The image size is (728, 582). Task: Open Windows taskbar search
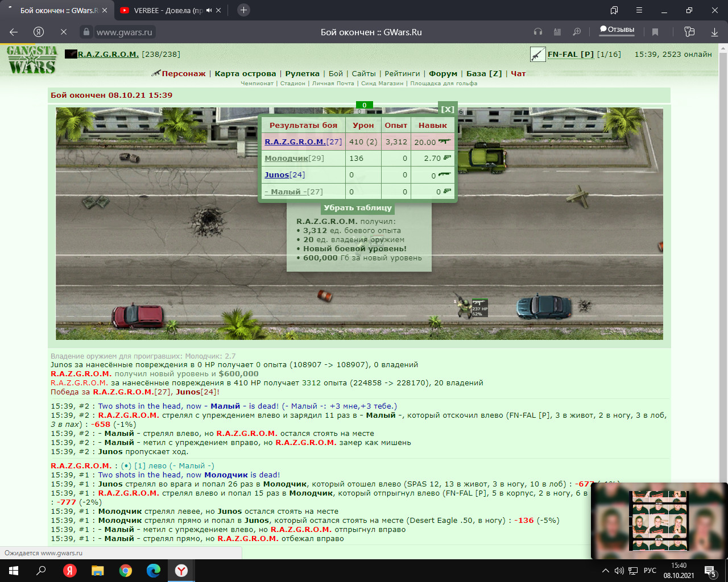41,571
